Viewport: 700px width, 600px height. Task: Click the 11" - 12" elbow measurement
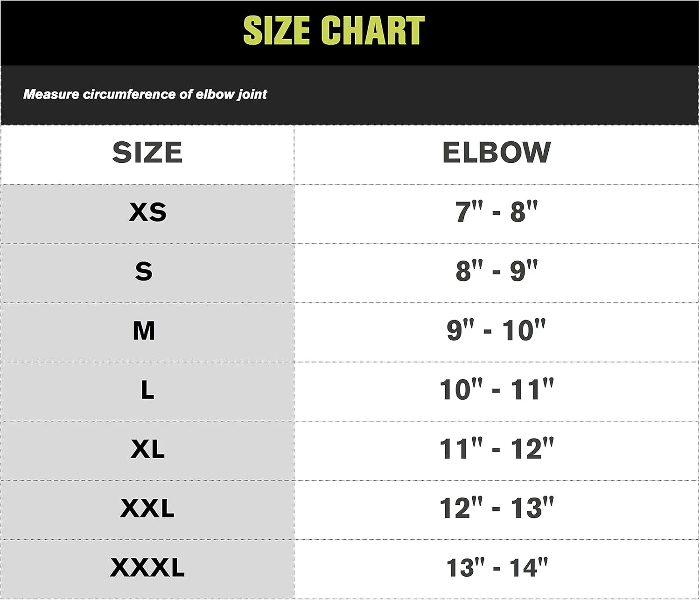(x=497, y=448)
